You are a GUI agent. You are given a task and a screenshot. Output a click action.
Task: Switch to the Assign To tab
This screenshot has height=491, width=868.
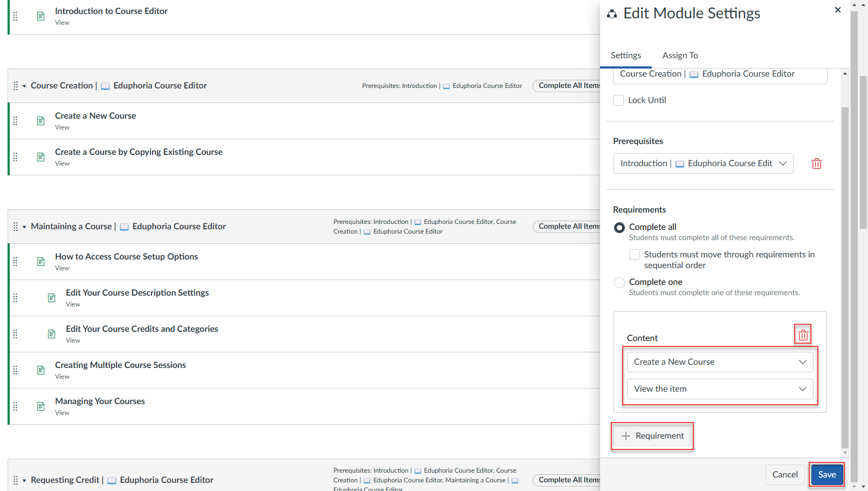pos(680,56)
